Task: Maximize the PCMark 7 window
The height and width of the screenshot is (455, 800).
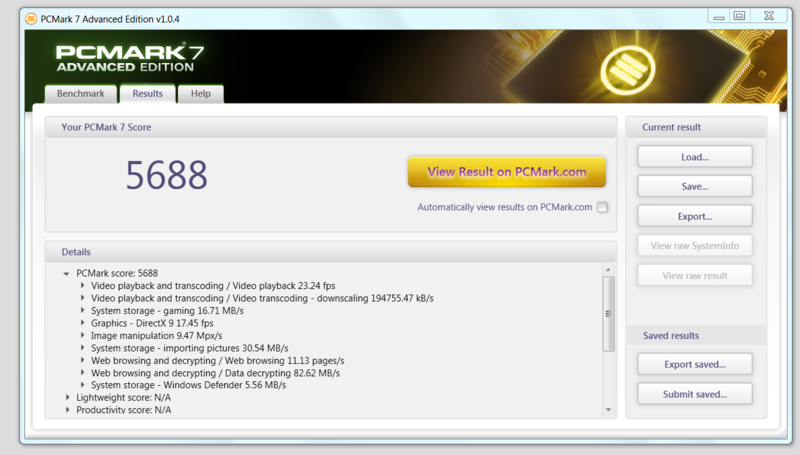Action: coord(739,16)
